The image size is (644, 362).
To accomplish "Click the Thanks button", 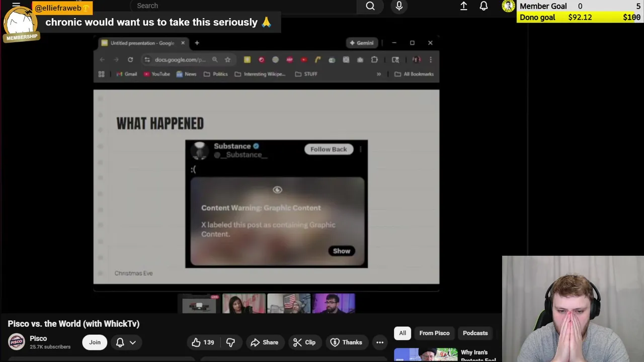I will pyautogui.click(x=346, y=342).
